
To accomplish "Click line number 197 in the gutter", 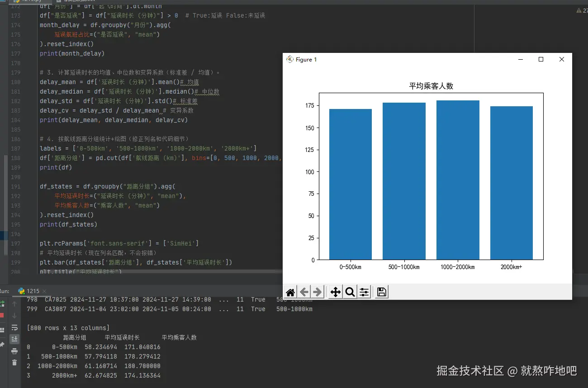I will click(x=15, y=243).
